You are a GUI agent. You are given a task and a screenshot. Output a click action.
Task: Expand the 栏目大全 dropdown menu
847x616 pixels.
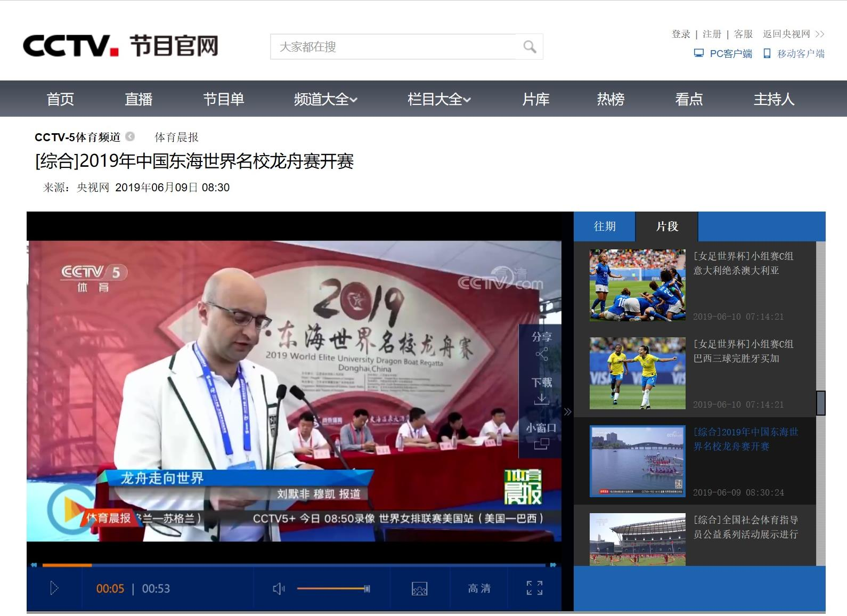pyautogui.click(x=439, y=99)
